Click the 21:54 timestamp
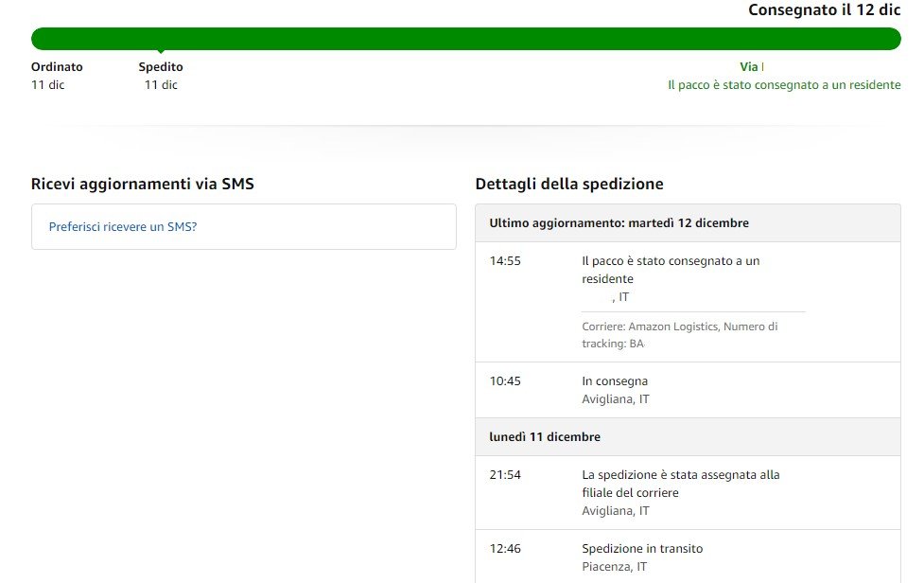The image size is (924, 583). pos(505,475)
